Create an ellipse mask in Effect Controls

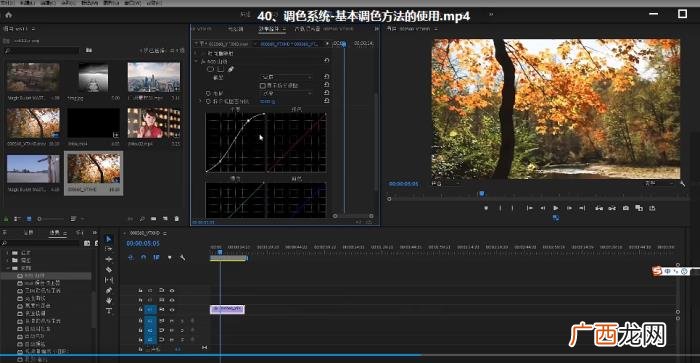[x=211, y=69]
